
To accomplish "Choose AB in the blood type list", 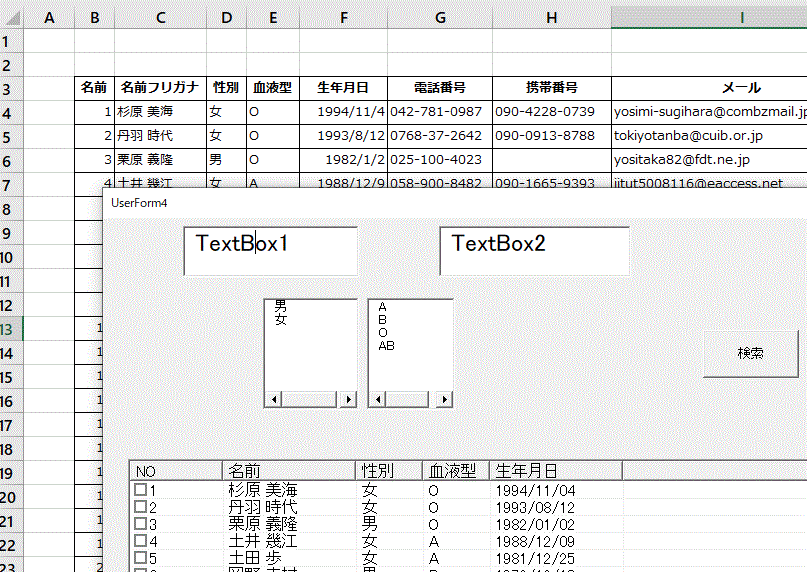I will click(387, 345).
